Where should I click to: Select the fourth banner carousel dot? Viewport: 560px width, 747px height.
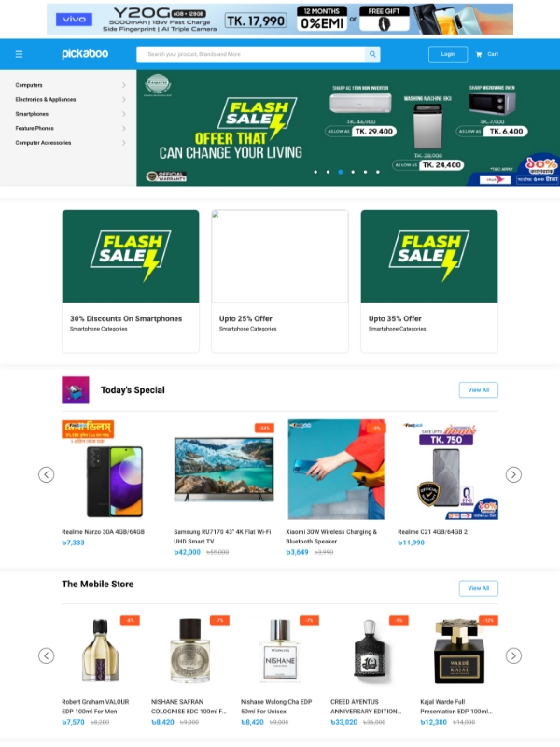point(353,172)
